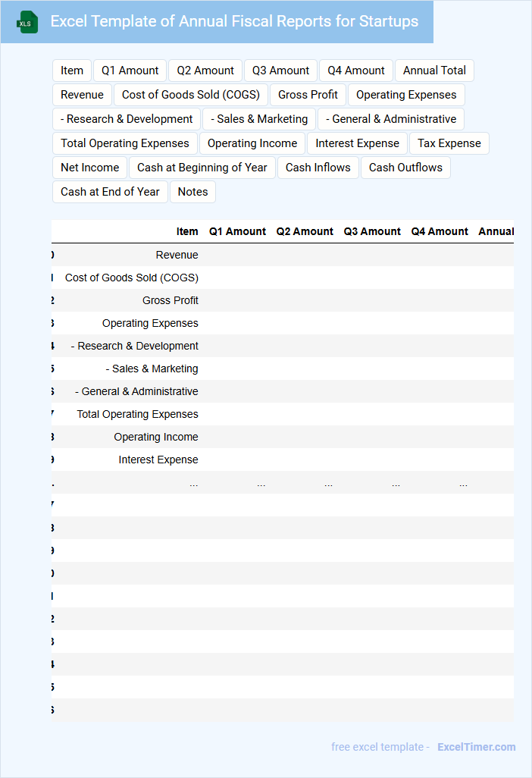Select the General & Administrative table row
The image size is (532, 778).
click(x=283, y=392)
